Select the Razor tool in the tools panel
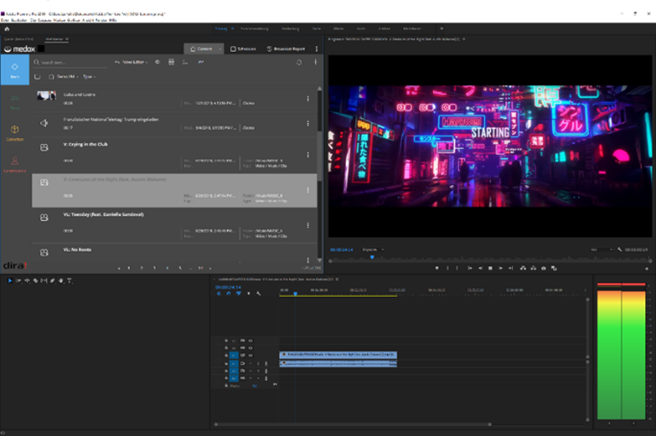Viewport: 656px width, 436px height. tap(36, 281)
